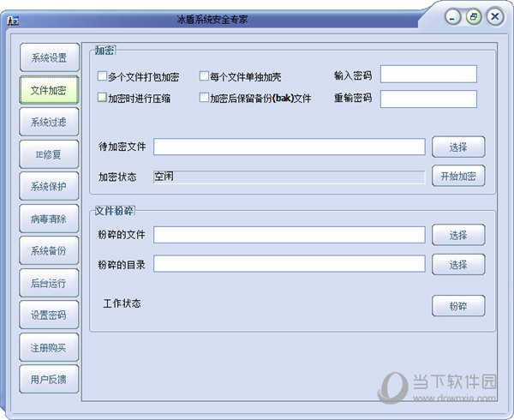Click the 粉碎 button

[458, 306]
